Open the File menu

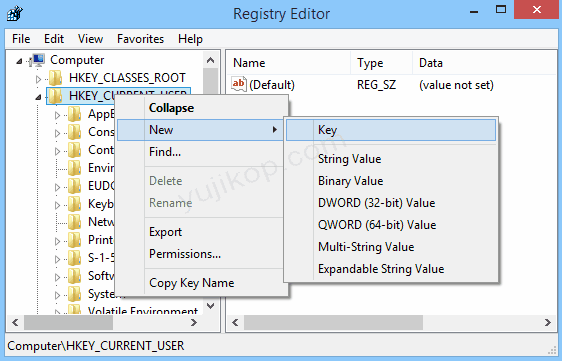pos(21,39)
